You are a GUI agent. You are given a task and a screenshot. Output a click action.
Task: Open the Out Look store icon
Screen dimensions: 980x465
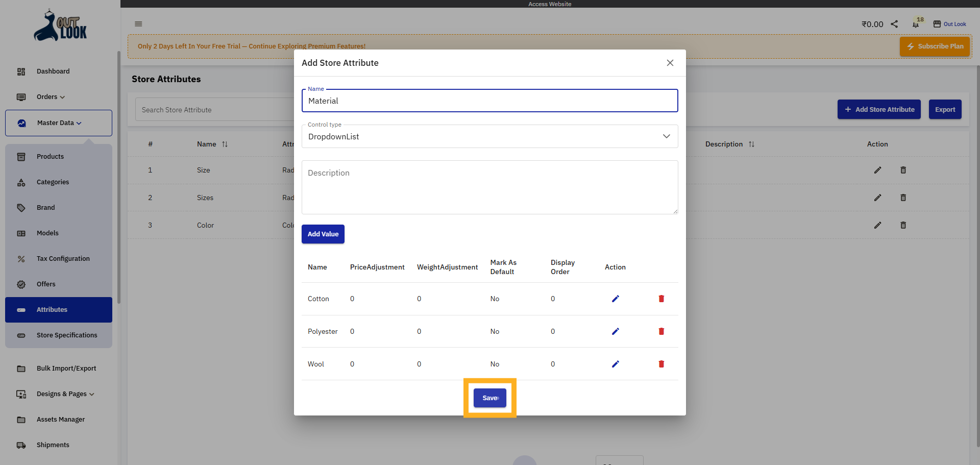tap(937, 23)
